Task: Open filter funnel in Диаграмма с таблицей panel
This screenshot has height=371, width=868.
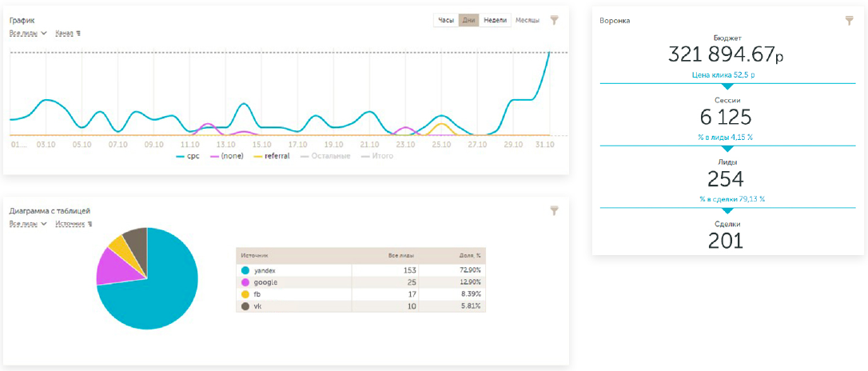Action: pos(555,209)
